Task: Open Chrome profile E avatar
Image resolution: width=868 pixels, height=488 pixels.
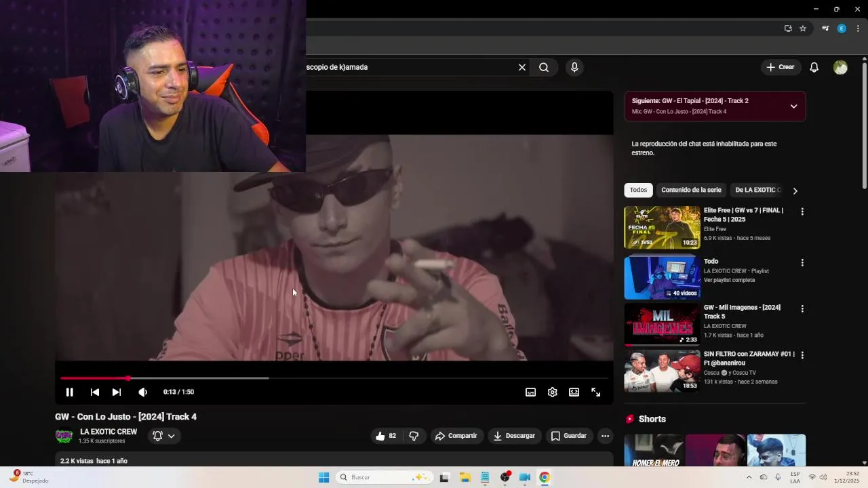Action: tap(842, 28)
